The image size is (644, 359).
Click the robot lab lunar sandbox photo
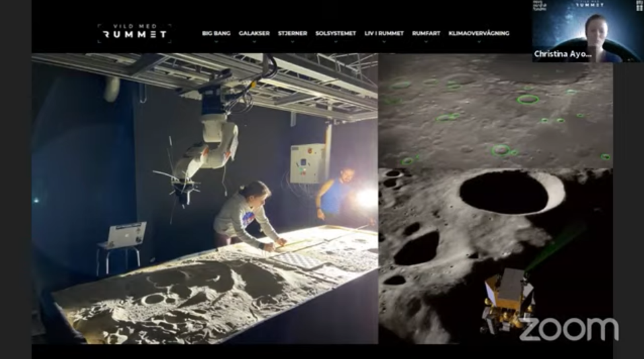[205, 199]
